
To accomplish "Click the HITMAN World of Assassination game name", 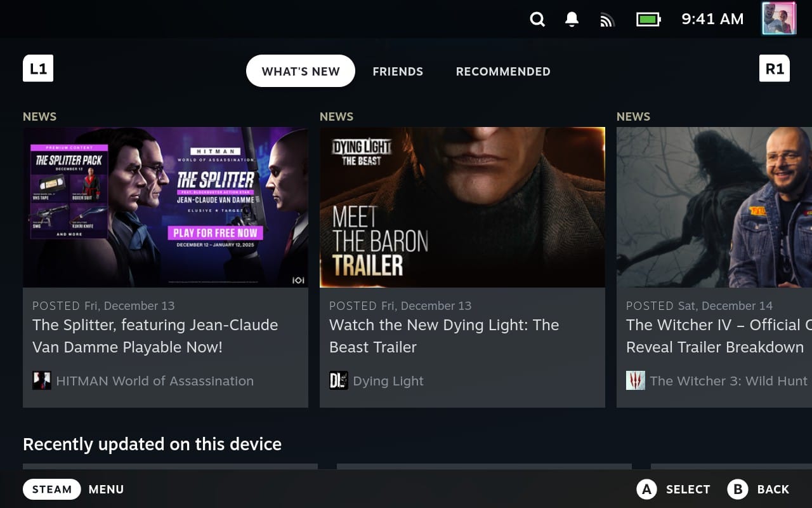I will pos(155,381).
